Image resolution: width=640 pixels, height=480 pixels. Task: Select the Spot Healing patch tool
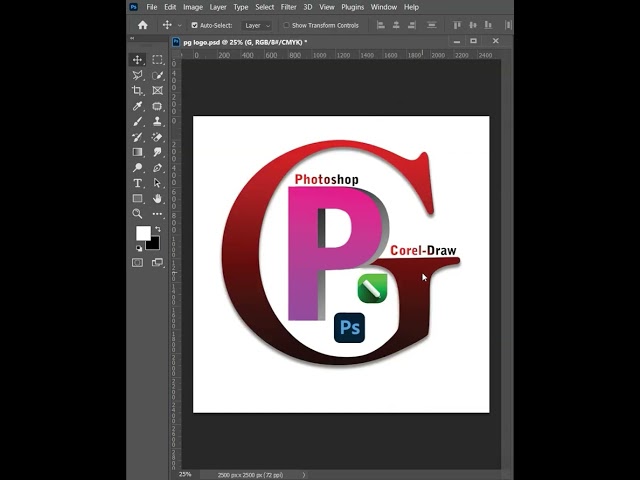pyautogui.click(x=157, y=106)
